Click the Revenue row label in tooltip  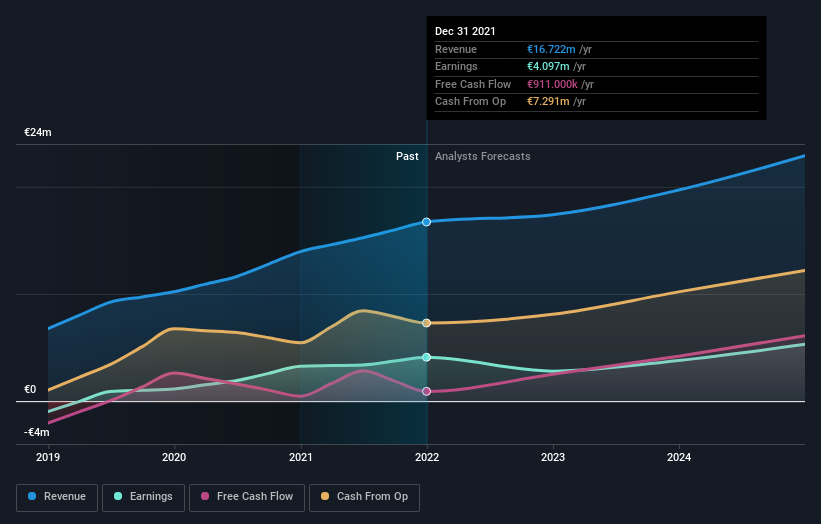[x=456, y=49]
